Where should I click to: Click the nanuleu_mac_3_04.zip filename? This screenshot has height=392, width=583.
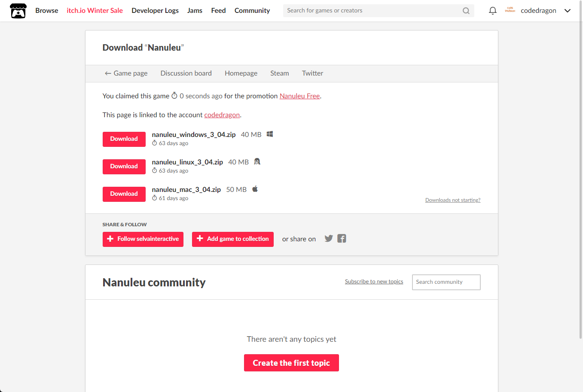click(x=186, y=190)
